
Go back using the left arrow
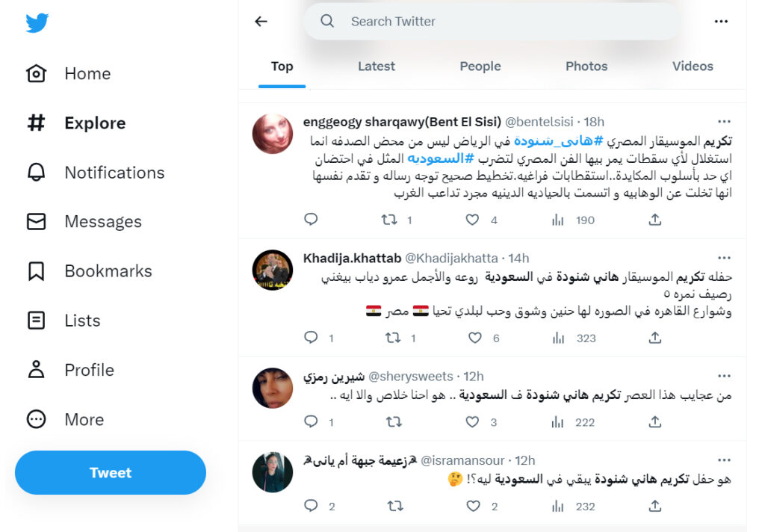click(x=261, y=22)
